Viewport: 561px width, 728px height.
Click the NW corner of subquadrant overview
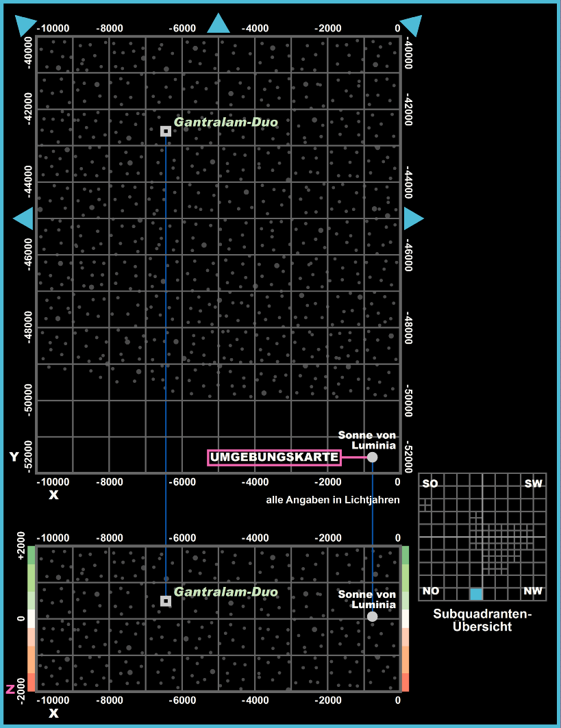tap(532, 591)
